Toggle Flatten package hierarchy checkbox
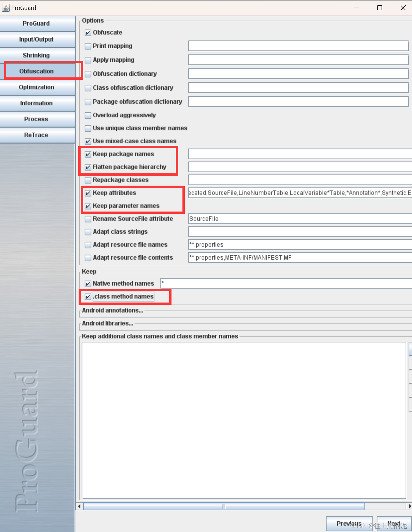 pyautogui.click(x=88, y=167)
